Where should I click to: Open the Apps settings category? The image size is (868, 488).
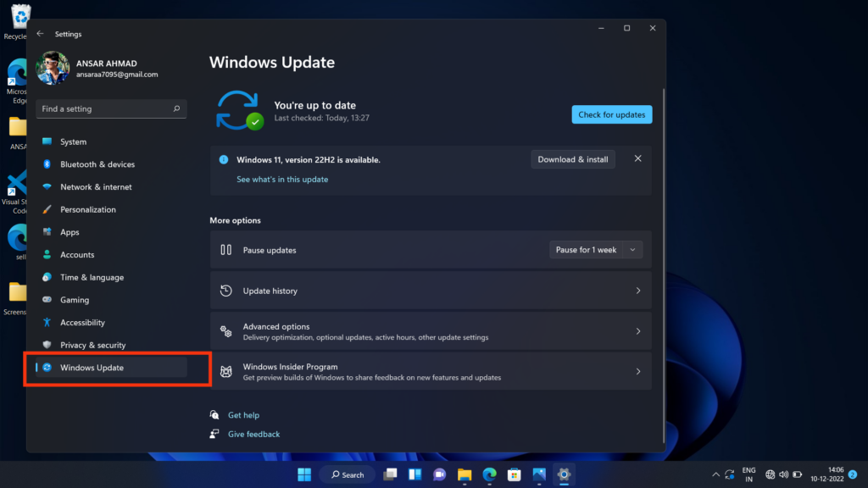[111, 232]
